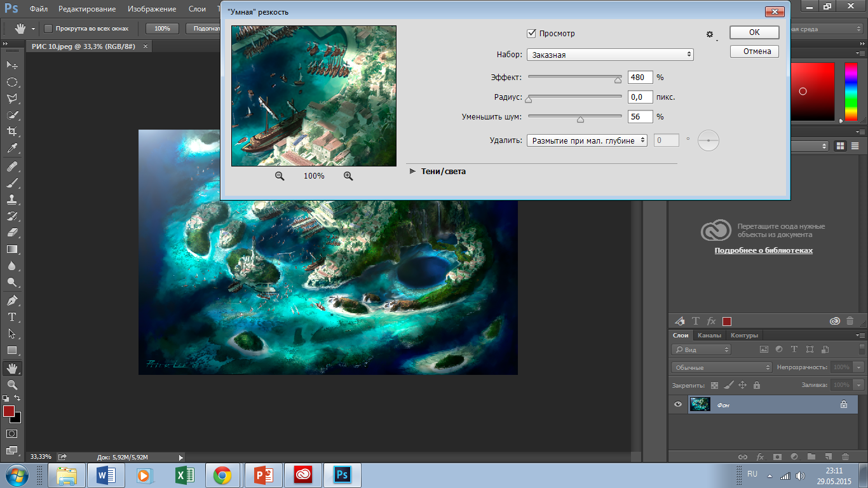Open Hand tool preset picker arrow
Viewport: 868px width, 488px height.
point(33,29)
